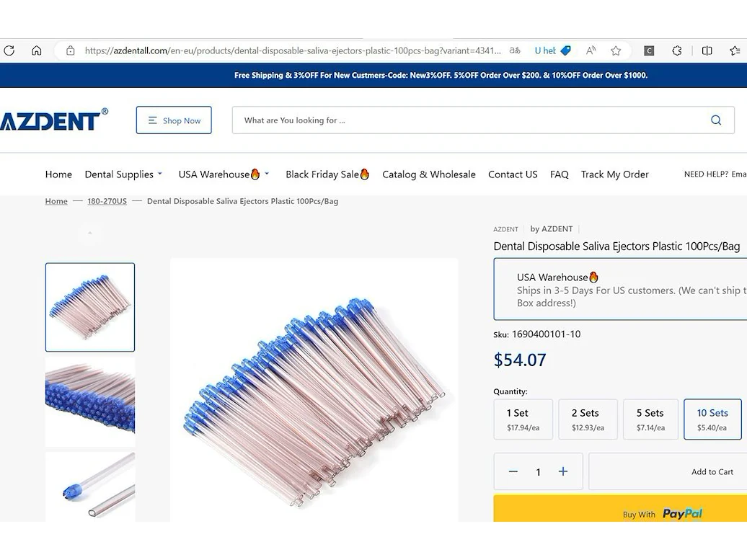Click the favorites star icon in address bar
Image resolution: width=747 pixels, height=560 pixels.
click(x=616, y=50)
